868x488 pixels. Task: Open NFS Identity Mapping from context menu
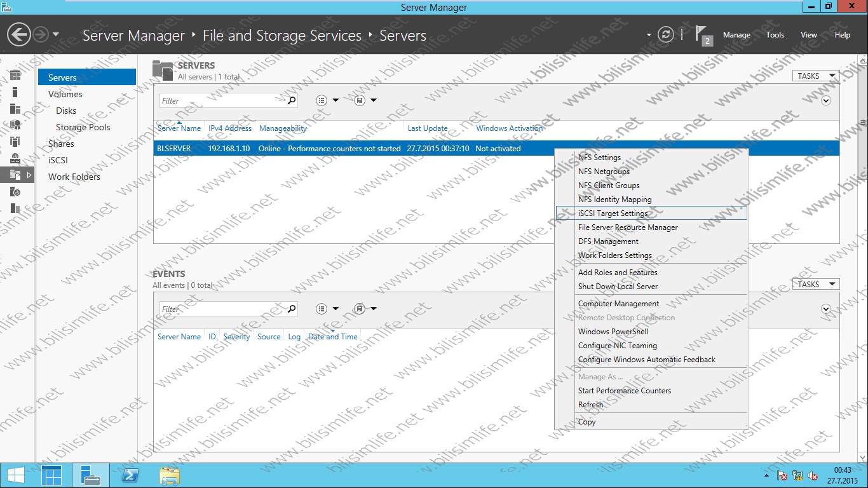point(651,200)
